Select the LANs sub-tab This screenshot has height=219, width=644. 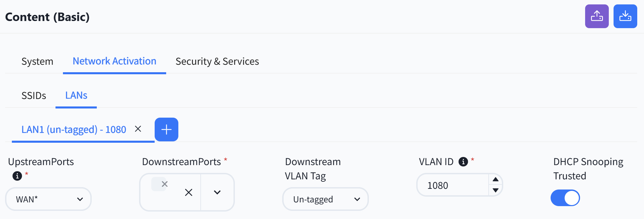[76, 96]
